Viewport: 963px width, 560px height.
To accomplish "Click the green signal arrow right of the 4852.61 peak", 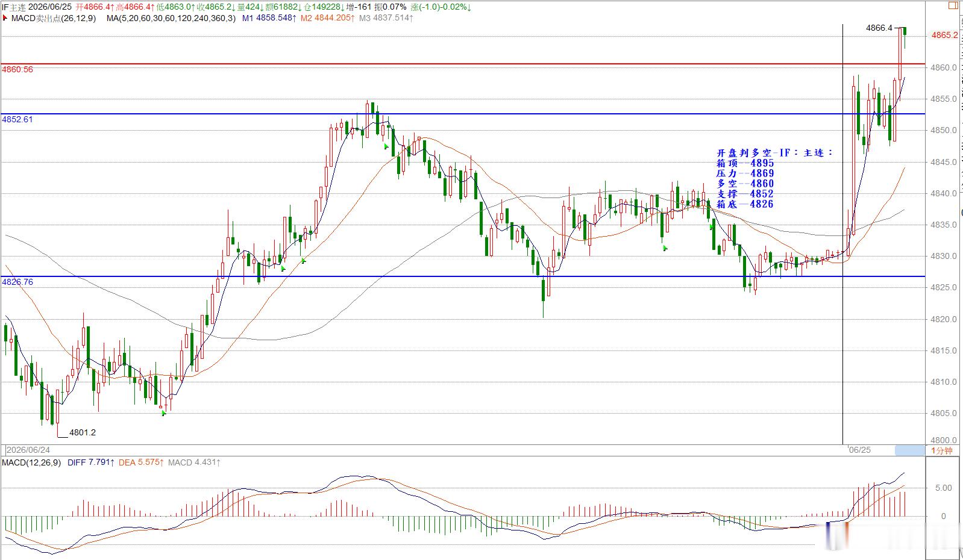I will (x=386, y=146).
